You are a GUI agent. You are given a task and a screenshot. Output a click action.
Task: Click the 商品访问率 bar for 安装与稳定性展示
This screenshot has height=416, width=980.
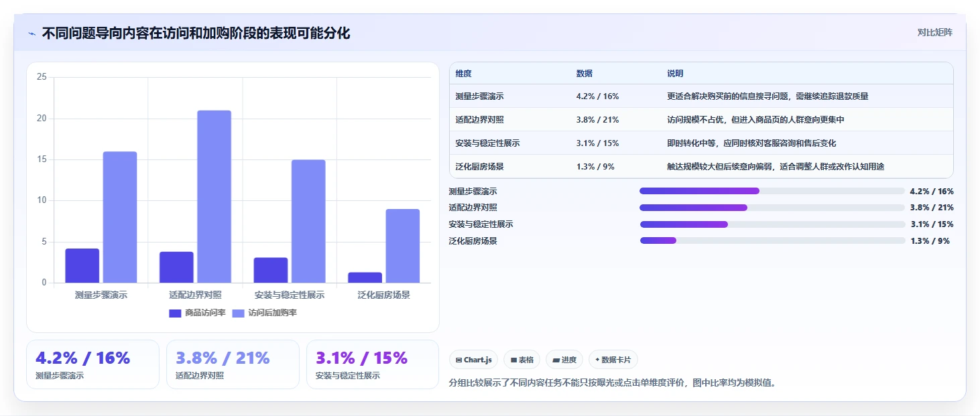point(271,270)
